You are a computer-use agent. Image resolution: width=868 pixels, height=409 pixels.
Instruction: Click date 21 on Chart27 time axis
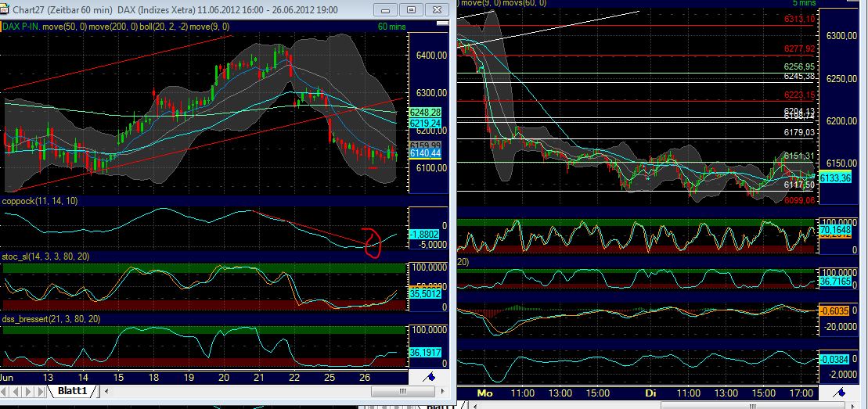click(x=258, y=378)
